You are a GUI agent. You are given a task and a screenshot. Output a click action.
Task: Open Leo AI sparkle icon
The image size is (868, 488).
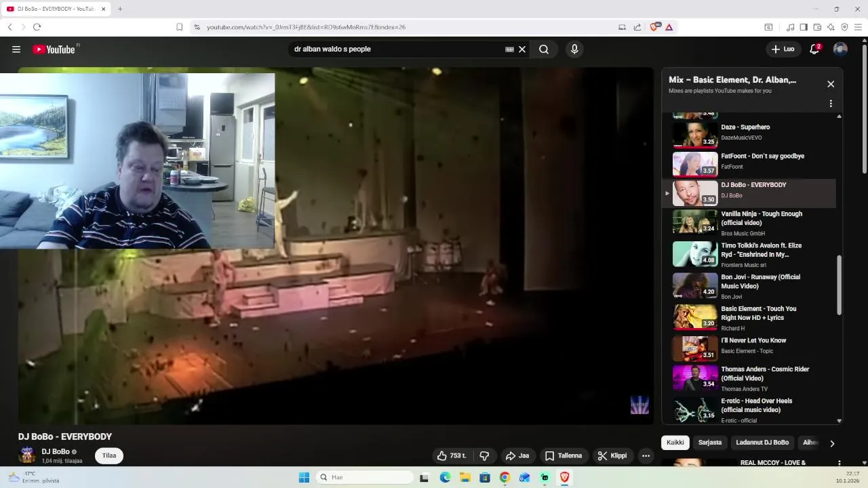pyautogui.click(x=831, y=27)
